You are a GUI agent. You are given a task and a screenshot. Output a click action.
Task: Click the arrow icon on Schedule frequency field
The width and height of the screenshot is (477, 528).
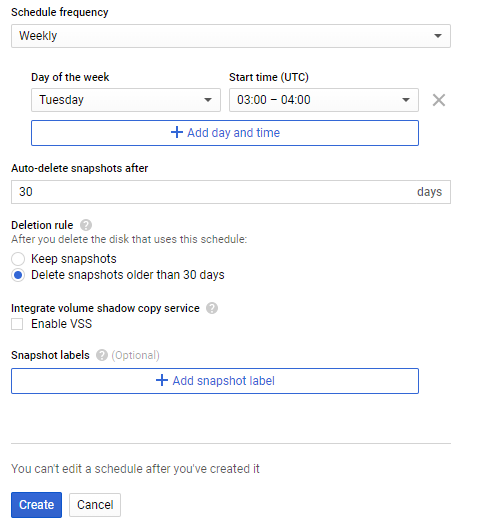438,36
